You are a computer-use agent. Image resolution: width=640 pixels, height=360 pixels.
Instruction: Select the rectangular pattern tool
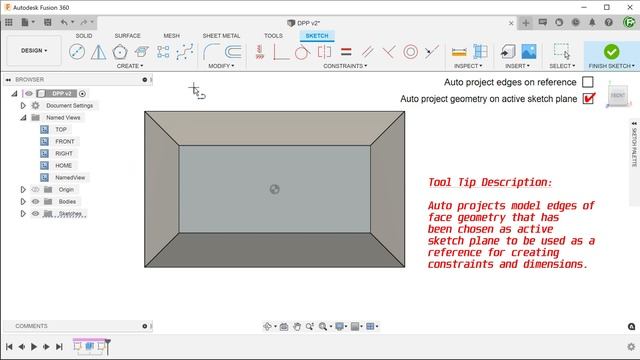coord(163,52)
